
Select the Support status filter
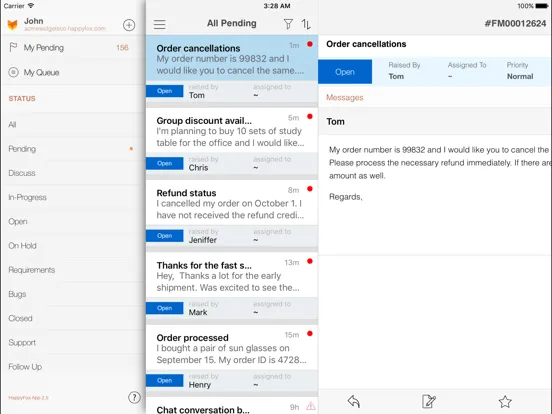click(x=73, y=343)
